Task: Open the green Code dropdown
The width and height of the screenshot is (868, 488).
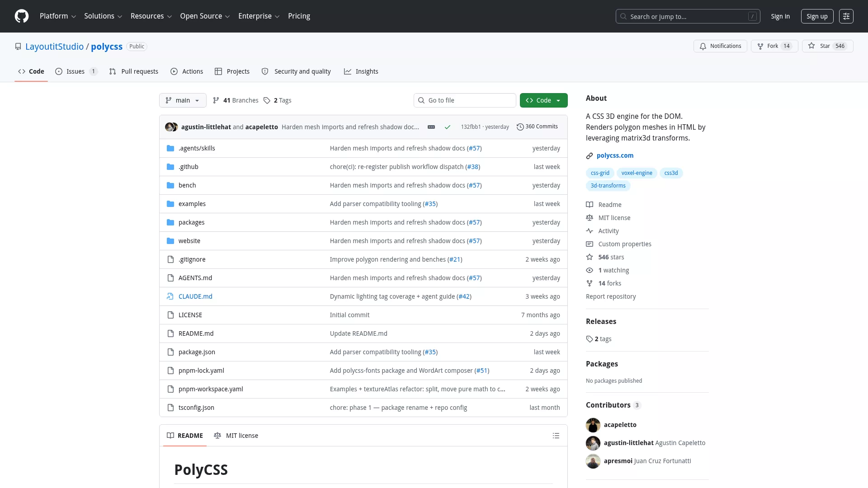Action: (543, 100)
